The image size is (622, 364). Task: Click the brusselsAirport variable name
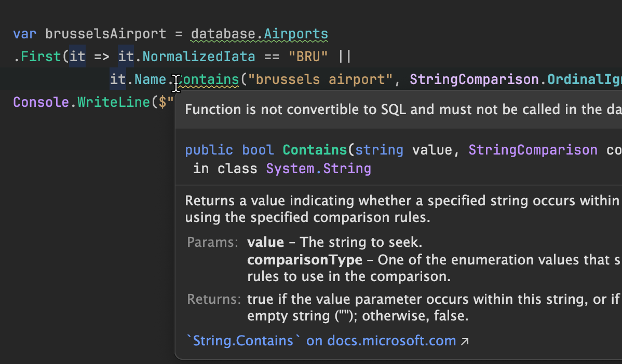coord(105,34)
